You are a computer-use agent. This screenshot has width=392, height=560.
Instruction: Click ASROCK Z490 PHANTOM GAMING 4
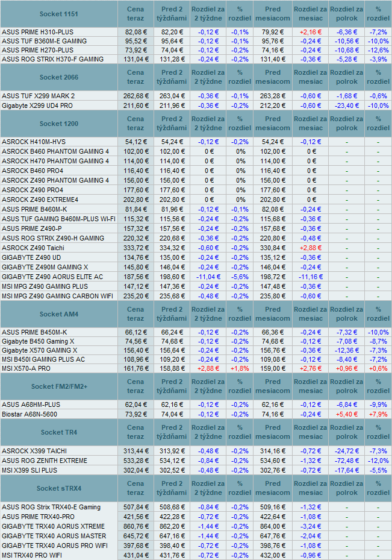coord(55,180)
